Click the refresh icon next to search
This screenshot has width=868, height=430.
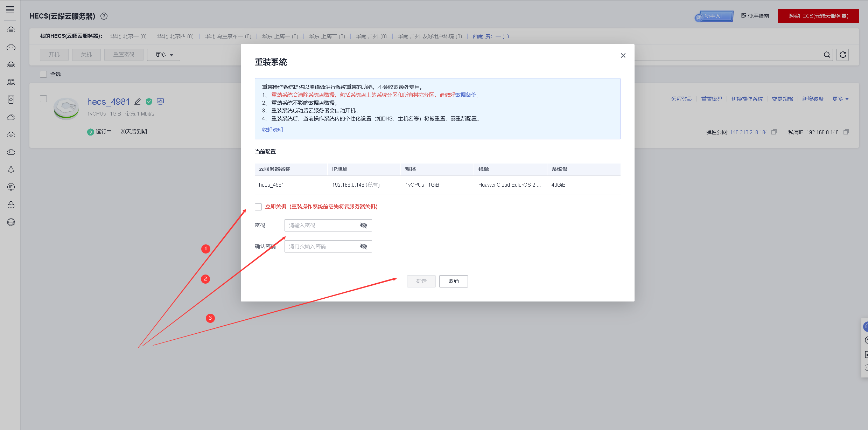[x=842, y=55]
